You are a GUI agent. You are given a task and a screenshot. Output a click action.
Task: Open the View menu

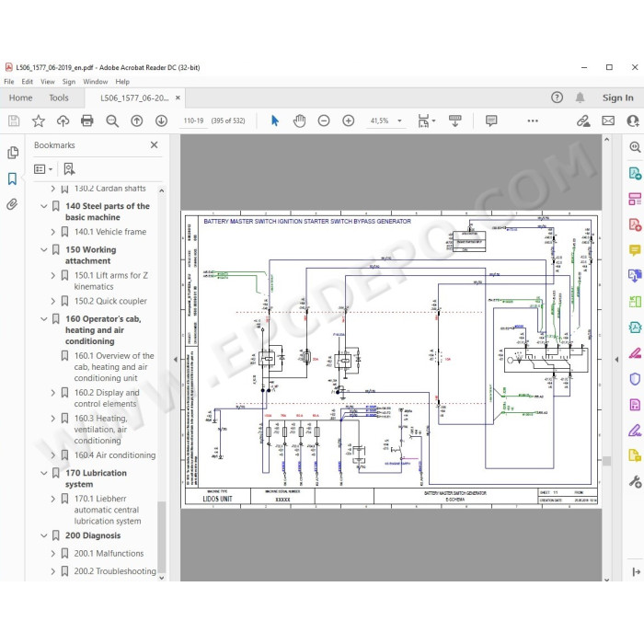(x=48, y=82)
